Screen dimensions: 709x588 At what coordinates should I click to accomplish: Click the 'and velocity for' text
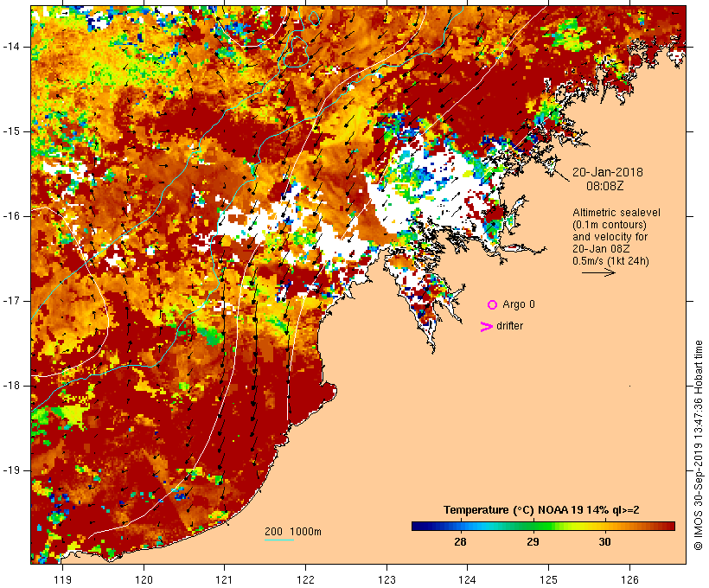pyautogui.click(x=610, y=237)
